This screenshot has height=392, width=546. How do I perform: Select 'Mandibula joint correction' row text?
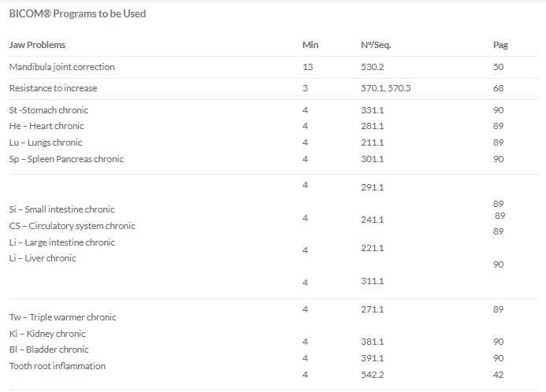[61, 67]
